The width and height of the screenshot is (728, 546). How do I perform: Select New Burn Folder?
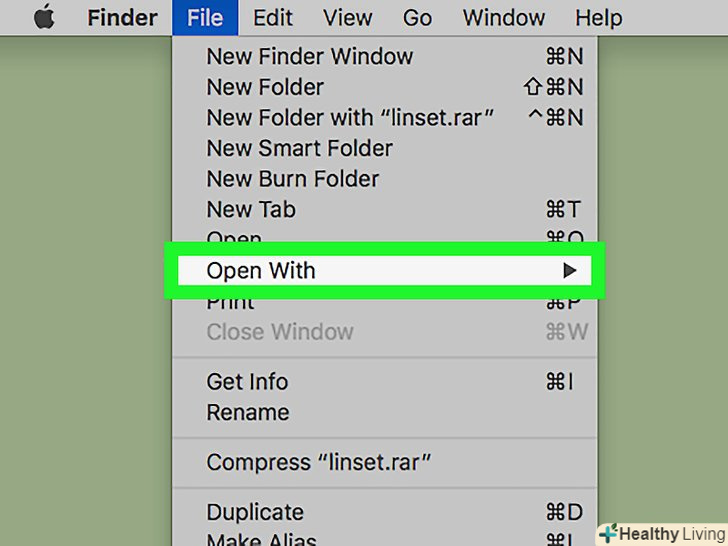[292, 179]
